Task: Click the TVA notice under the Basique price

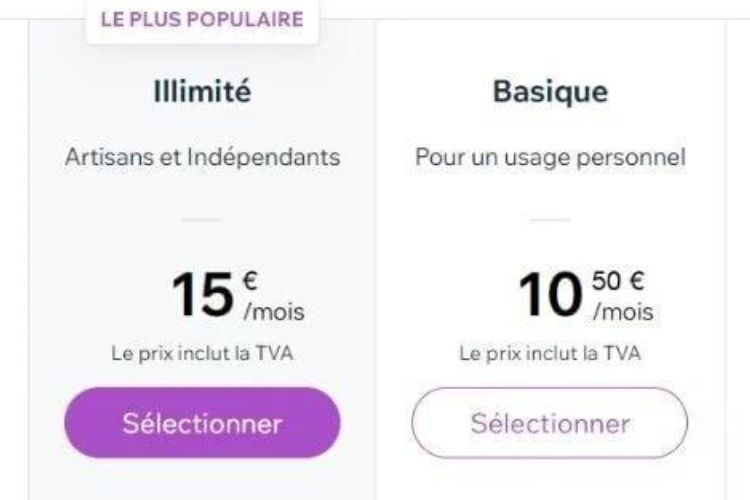Action: [x=550, y=353]
